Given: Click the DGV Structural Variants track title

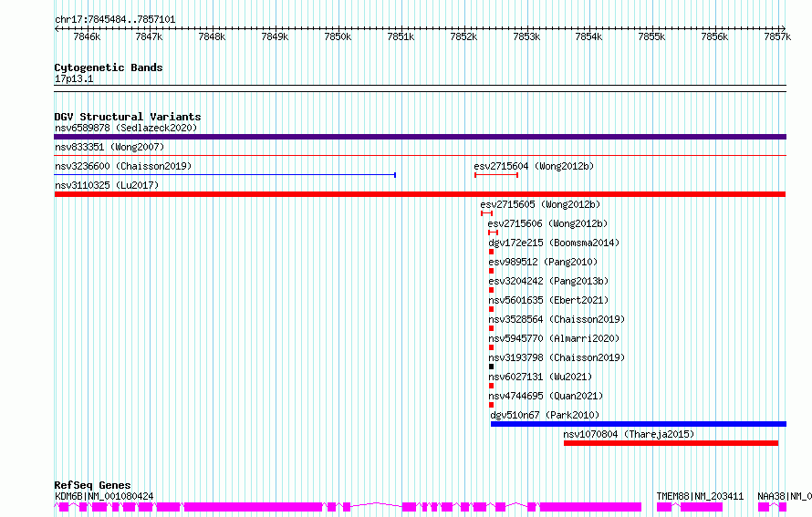Looking at the screenshot, I should [x=128, y=117].
